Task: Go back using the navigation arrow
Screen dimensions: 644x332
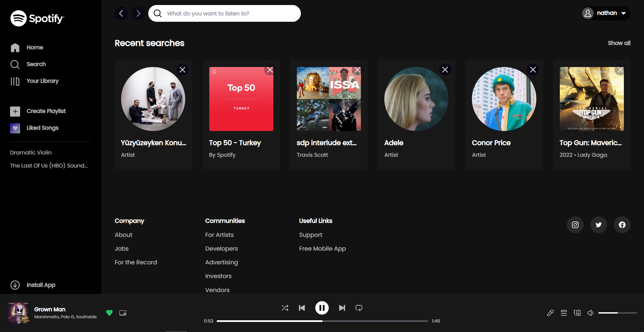Action: (x=121, y=13)
